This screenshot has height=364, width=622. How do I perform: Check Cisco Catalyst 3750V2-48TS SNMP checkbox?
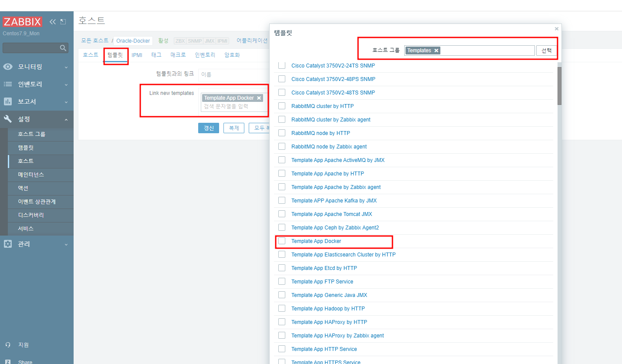[x=282, y=92]
